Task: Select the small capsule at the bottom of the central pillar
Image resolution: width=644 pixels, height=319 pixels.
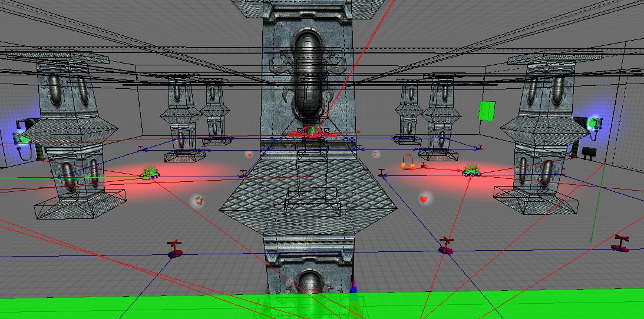Action: [310, 282]
